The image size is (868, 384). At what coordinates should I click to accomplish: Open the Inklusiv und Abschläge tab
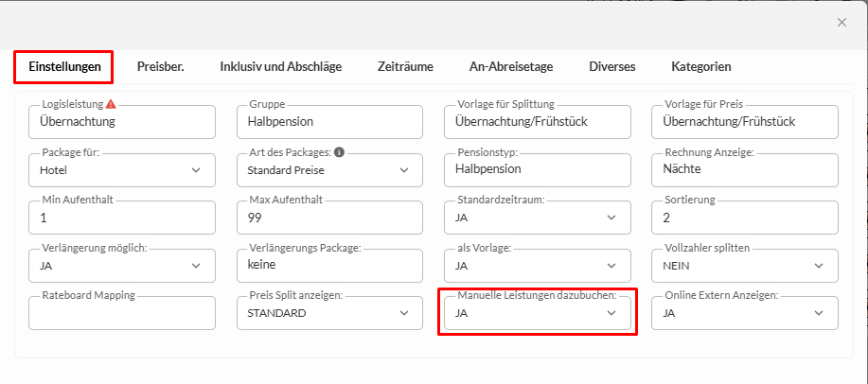click(280, 66)
